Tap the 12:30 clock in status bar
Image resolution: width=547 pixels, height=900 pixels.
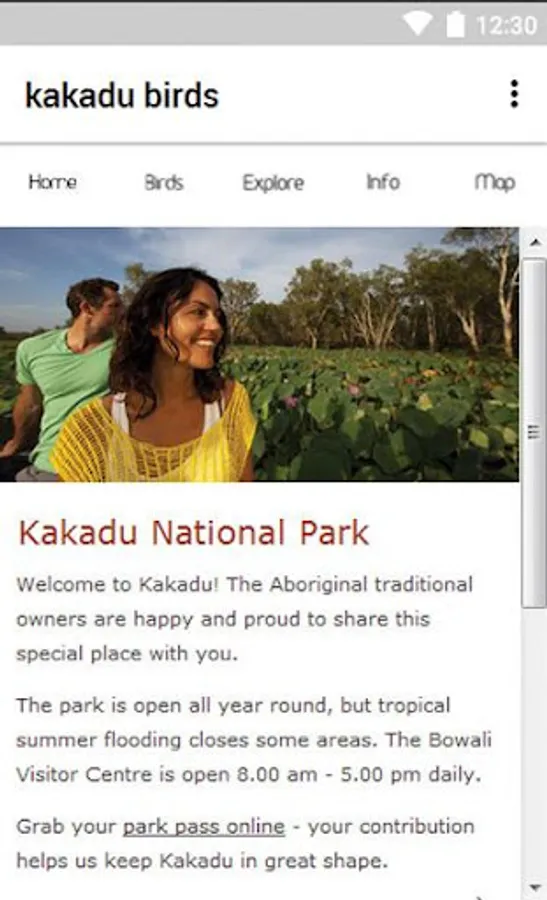pos(506,25)
